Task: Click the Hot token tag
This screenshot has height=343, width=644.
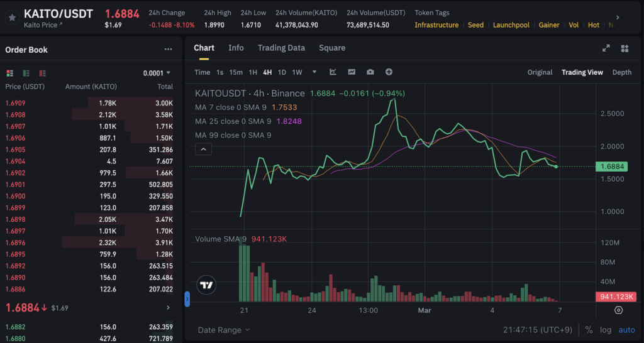Action: (594, 25)
